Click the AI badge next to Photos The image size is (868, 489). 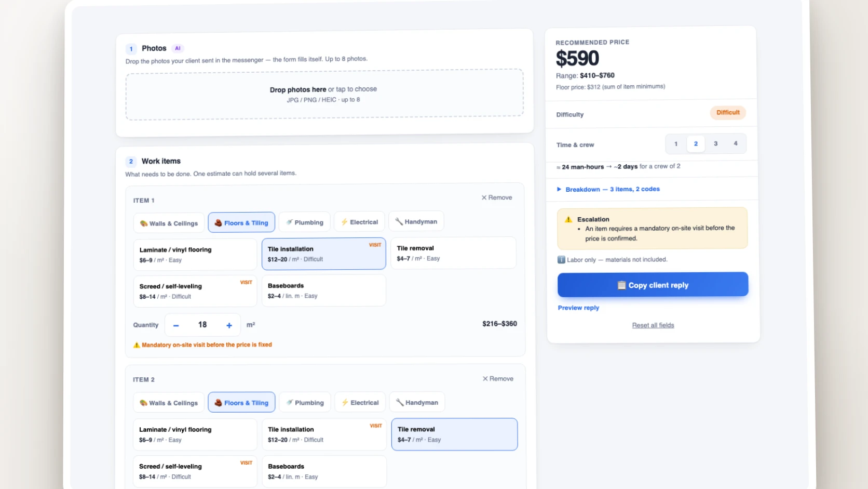pos(178,48)
